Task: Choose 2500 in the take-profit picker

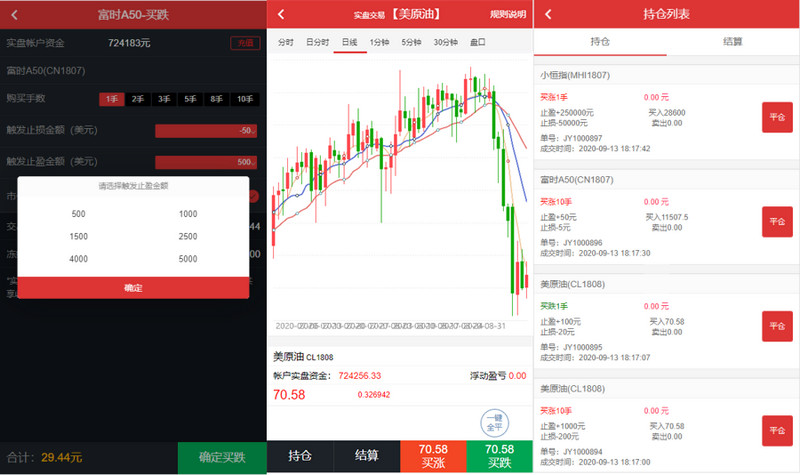Action: [x=188, y=236]
